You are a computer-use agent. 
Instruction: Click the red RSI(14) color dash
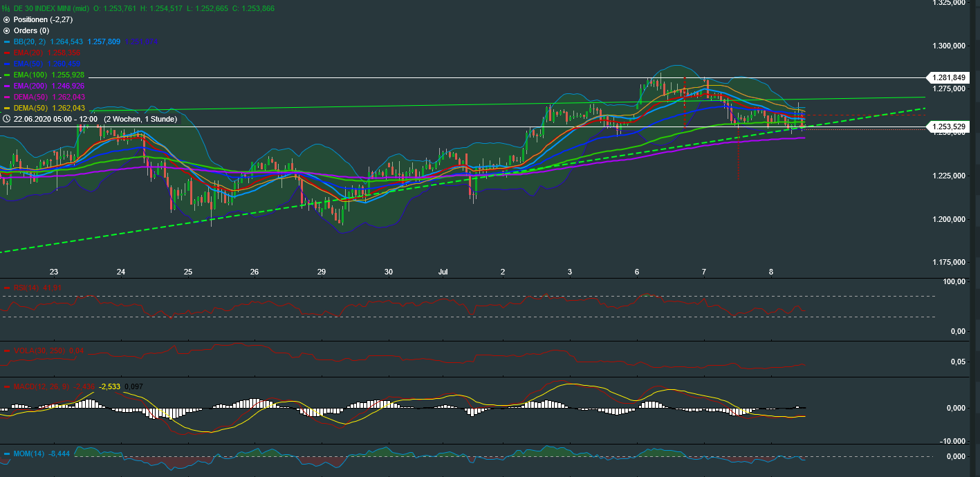(6, 288)
